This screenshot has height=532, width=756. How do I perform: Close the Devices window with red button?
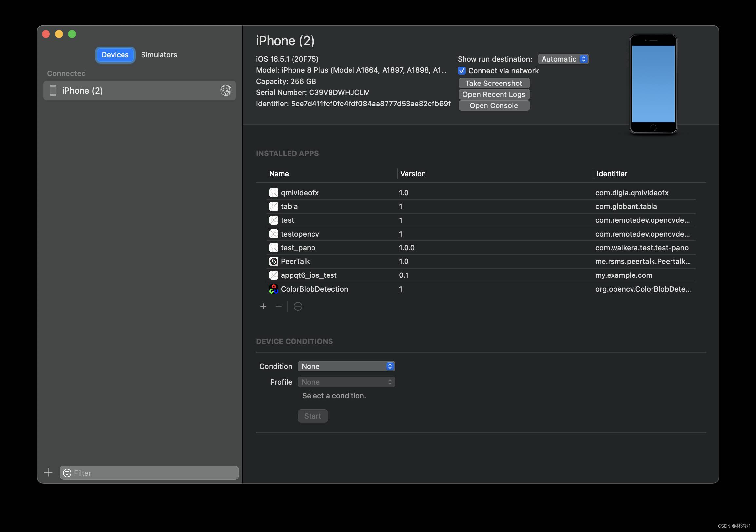[46, 34]
